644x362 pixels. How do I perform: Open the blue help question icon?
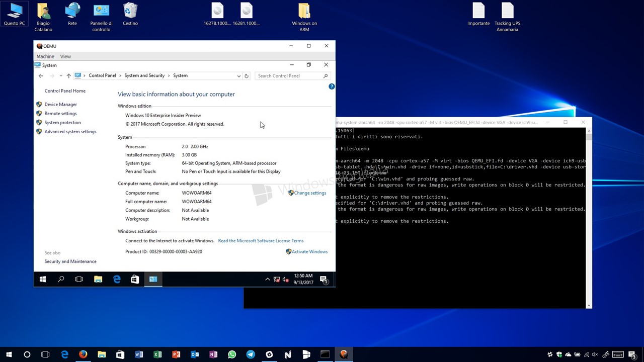(332, 86)
